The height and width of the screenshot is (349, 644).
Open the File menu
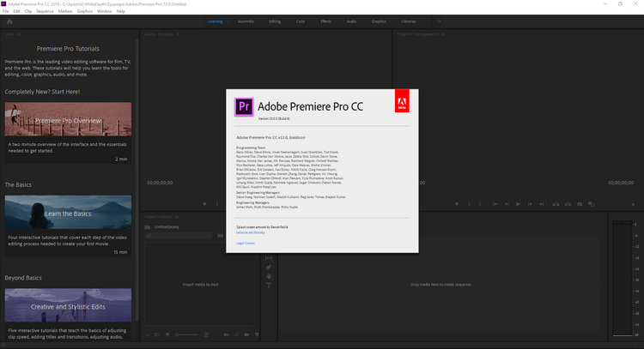5,11
